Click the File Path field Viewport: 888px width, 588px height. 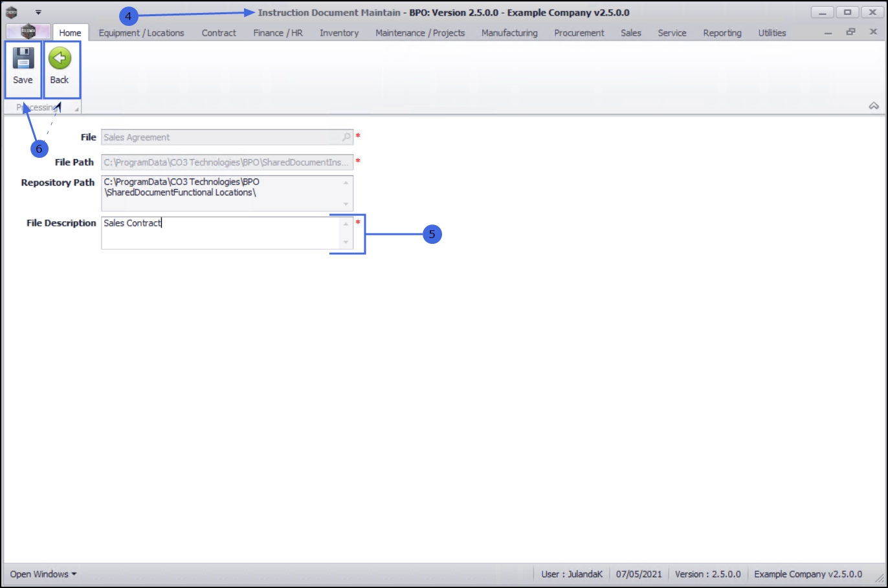[227, 162]
